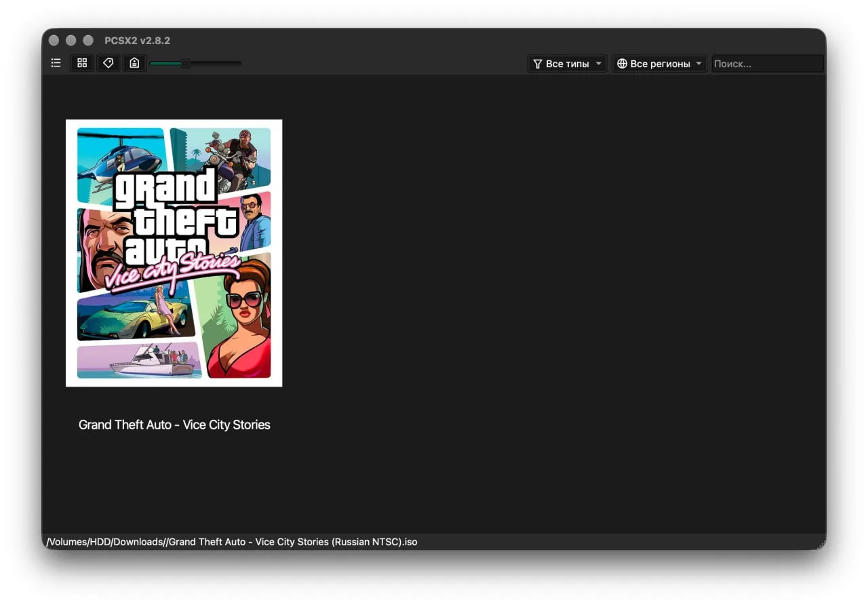Switch to the game list view

[56, 63]
